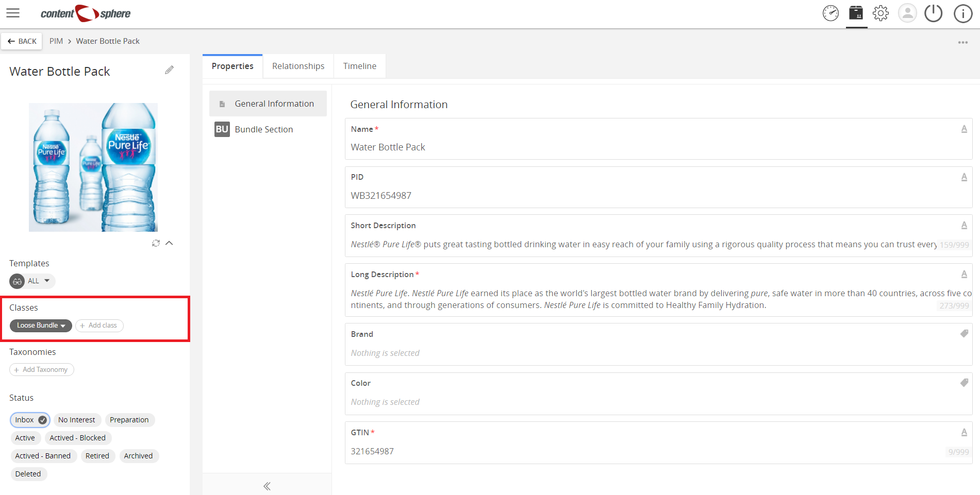Edit the Water Bottle Pack title with pencil

pyautogui.click(x=169, y=70)
